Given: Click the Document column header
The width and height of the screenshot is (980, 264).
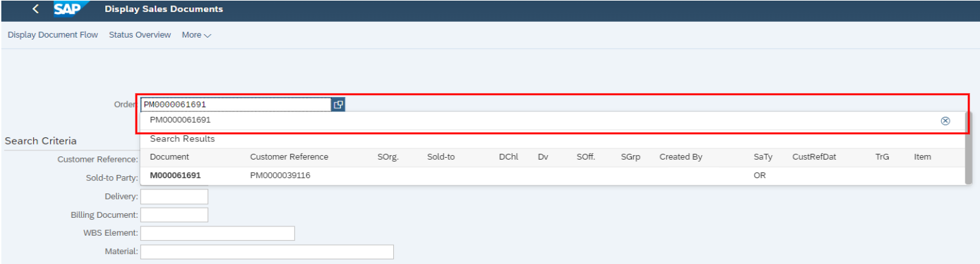Looking at the screenshot, I should pos(169,157).
